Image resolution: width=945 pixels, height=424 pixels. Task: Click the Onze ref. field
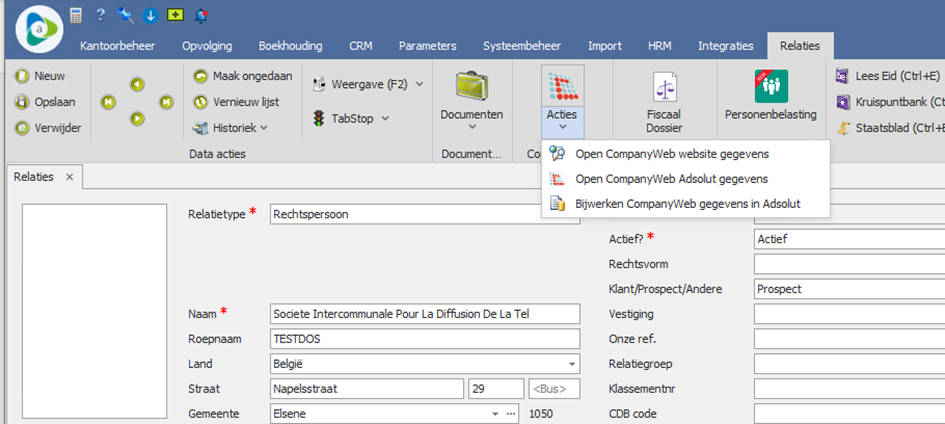849,339
